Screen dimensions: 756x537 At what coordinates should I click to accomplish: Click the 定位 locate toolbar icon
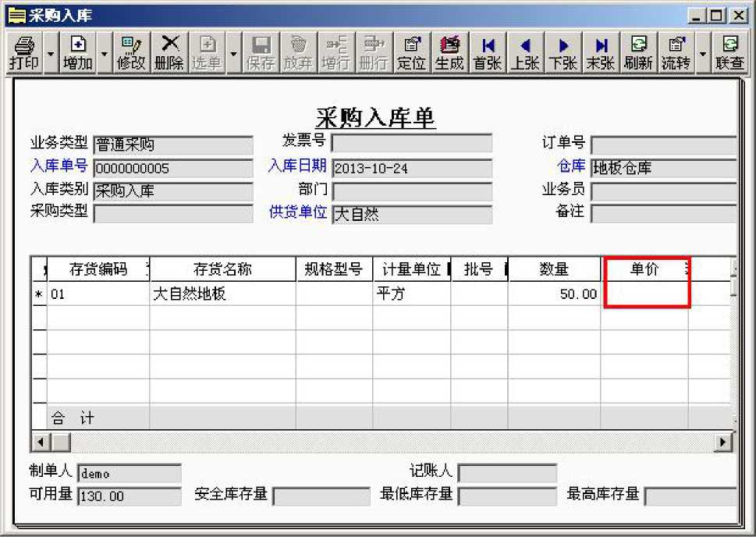412,52
